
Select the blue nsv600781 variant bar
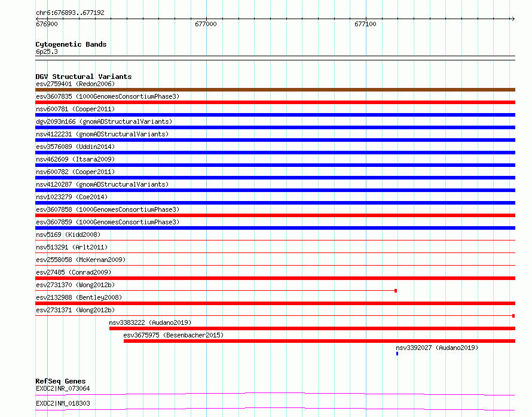pyautogui.click(x=275, y=115)
